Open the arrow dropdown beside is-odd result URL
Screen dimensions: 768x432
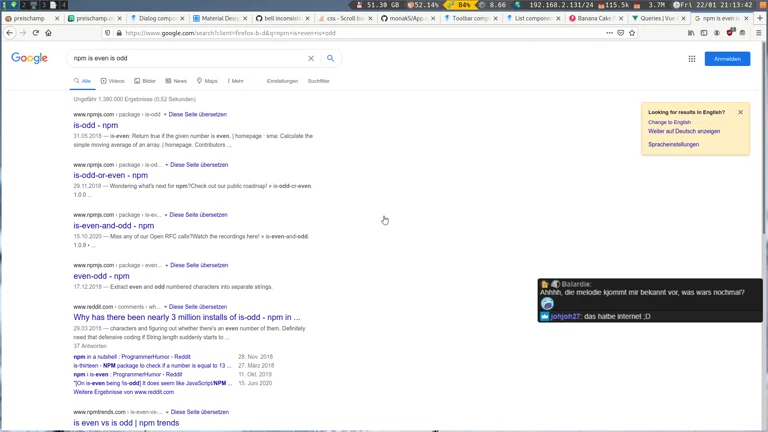[165, 115]
